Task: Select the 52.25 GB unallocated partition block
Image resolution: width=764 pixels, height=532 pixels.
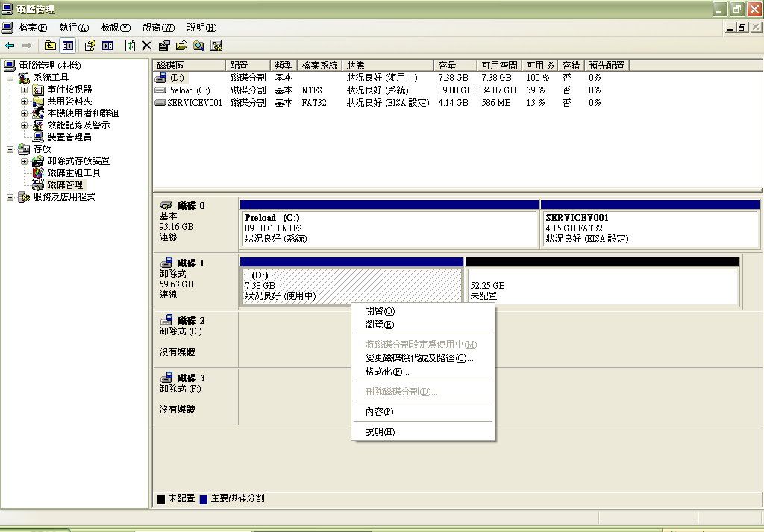Action: coord(601,287)
